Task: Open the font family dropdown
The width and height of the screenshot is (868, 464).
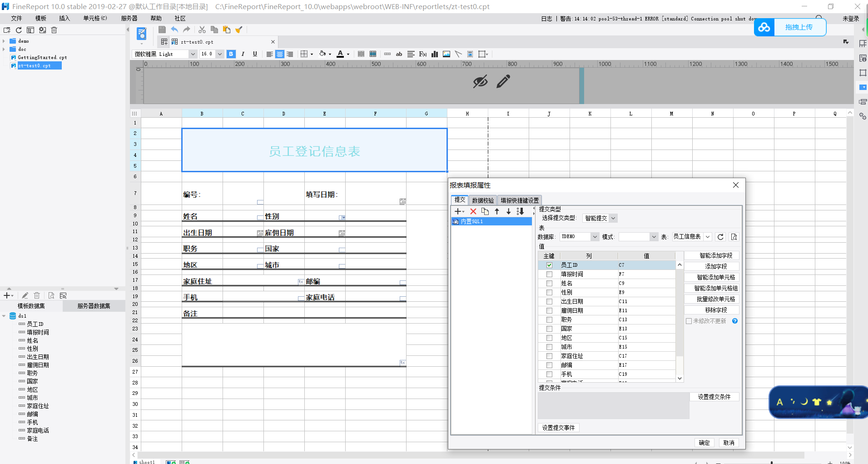Action: (x=193, y=54)
